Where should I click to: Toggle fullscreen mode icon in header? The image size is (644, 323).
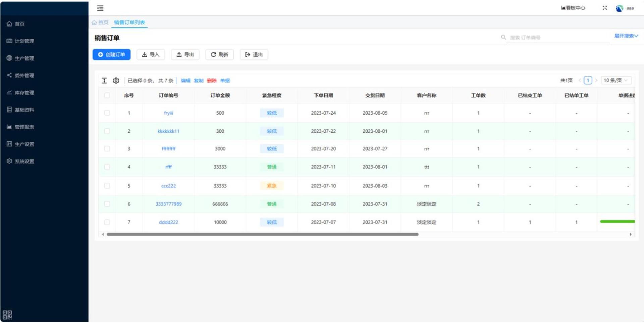click(604, 8)
